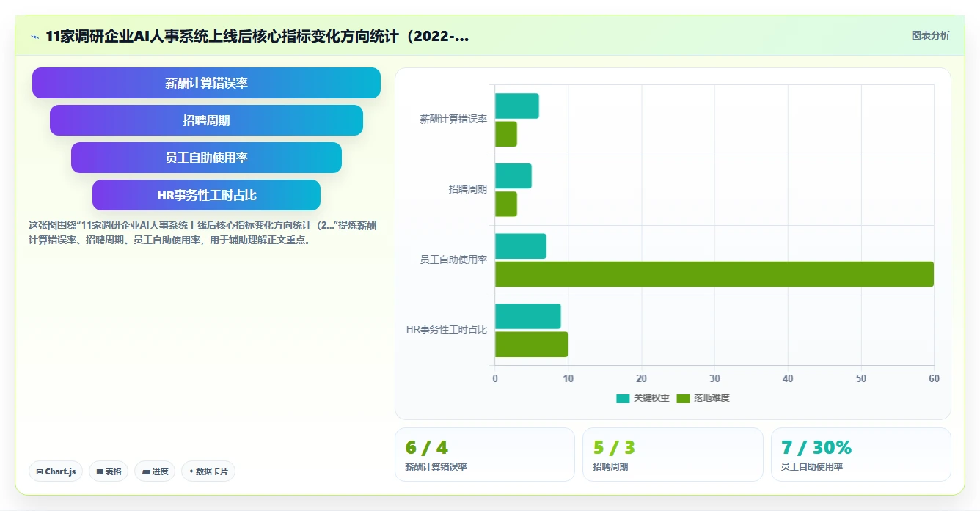Select the 薪酬计算错误率 funnel bar

[206, 83]
